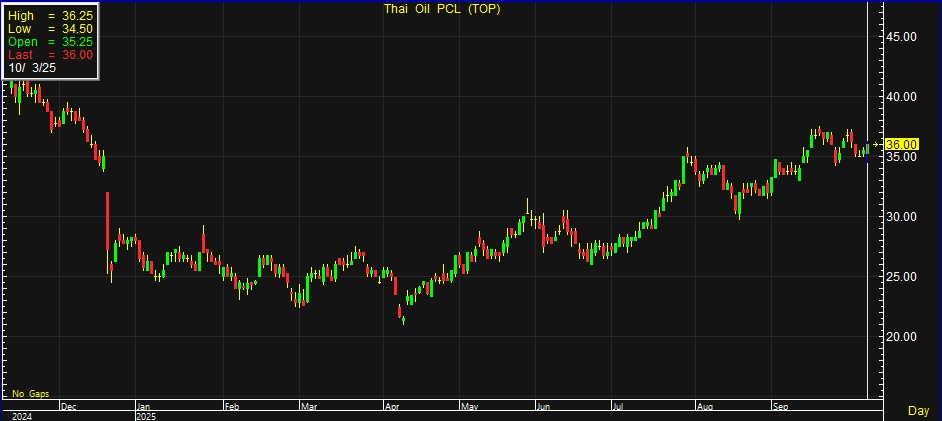Screen dimensions: 942x421
Task: Select the Low value in data box
Action: point(77,30)
